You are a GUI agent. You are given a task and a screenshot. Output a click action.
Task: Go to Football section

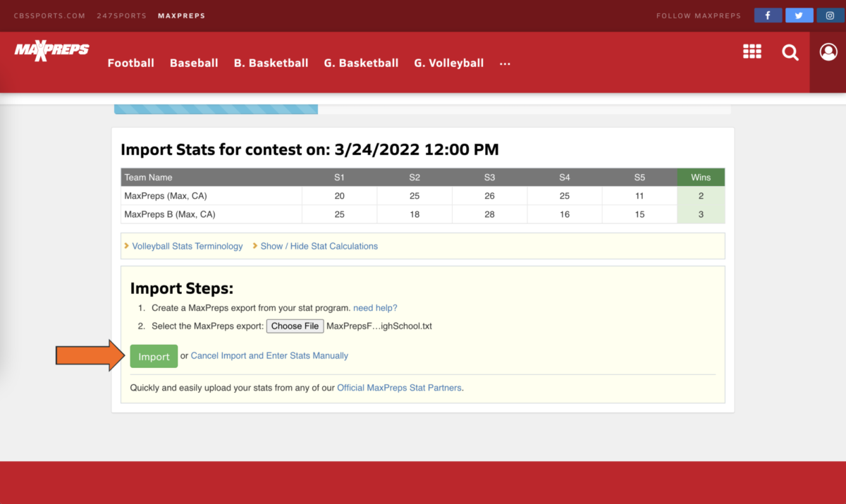pyautogui.click(x=130, y=63)
